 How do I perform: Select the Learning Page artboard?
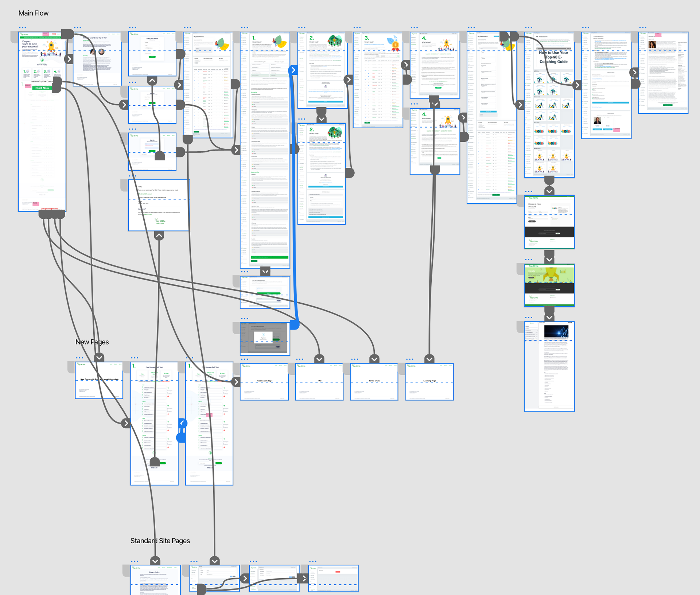coord(429,389)
